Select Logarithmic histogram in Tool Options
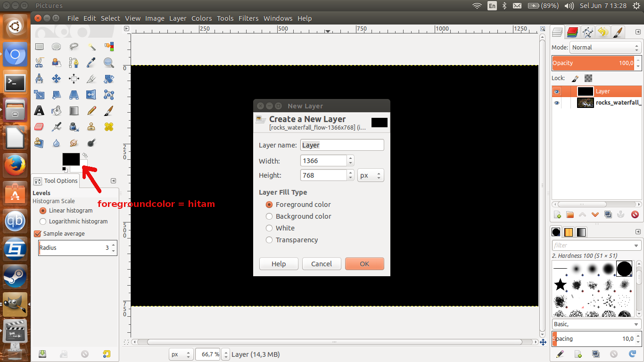Image resolution: width=644 pixels, height=362 pixels. click(43, 221)
